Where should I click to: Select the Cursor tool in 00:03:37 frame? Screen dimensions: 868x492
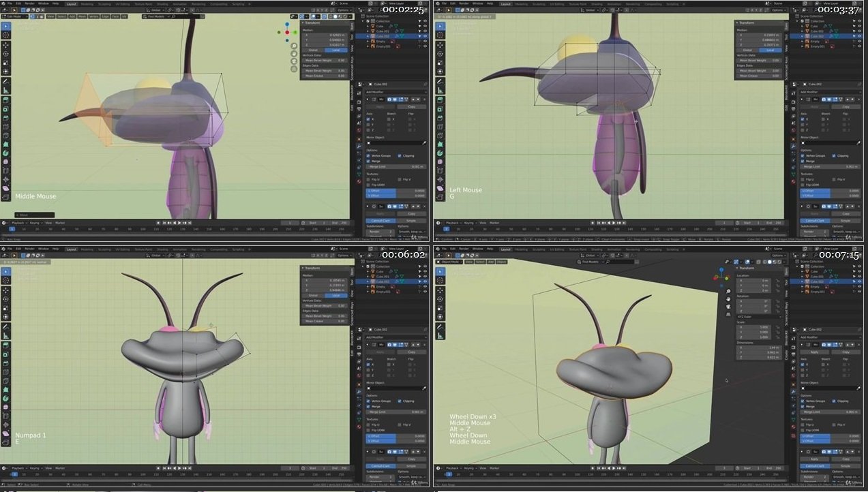439,35
